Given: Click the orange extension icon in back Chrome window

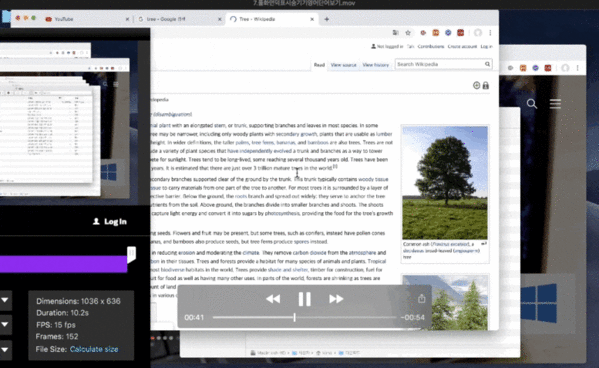Looking at the screenshot, I should click(x=523, y=68).
